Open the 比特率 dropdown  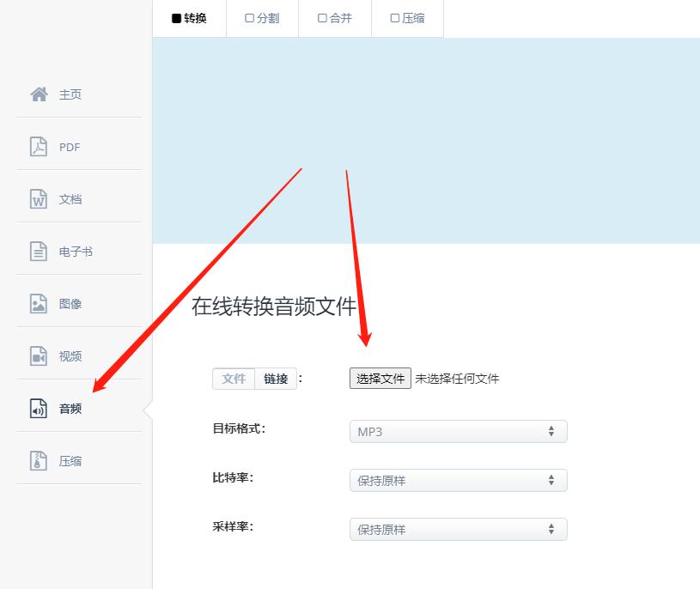[x=458, y=481]
